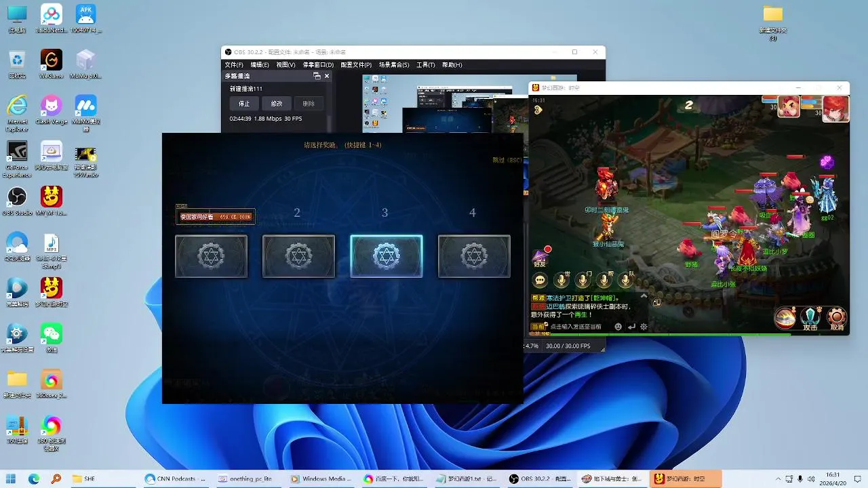
Task: Click the 取消 cancel button in game
Action: pos(837,319)
